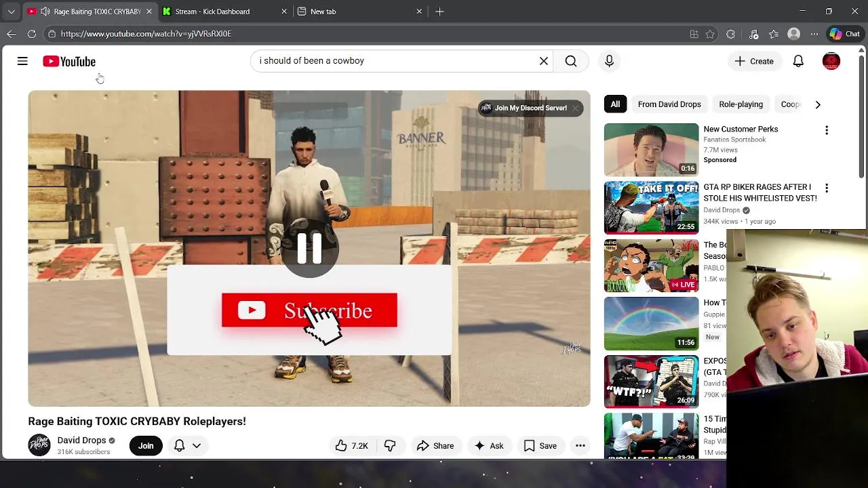Screen dimensions: 868x488
Task: Open more actions ellipsis below video
Action: pyautogui.click(x=580, y=445)
